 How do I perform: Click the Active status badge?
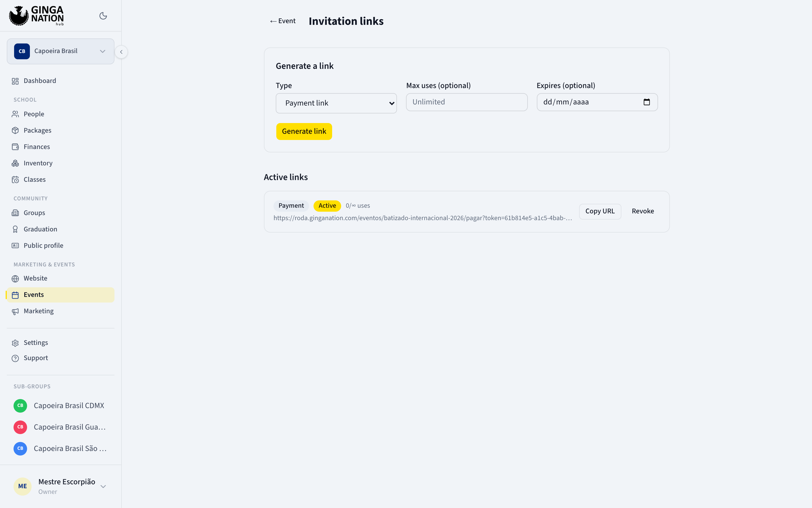tap(327, 206)
